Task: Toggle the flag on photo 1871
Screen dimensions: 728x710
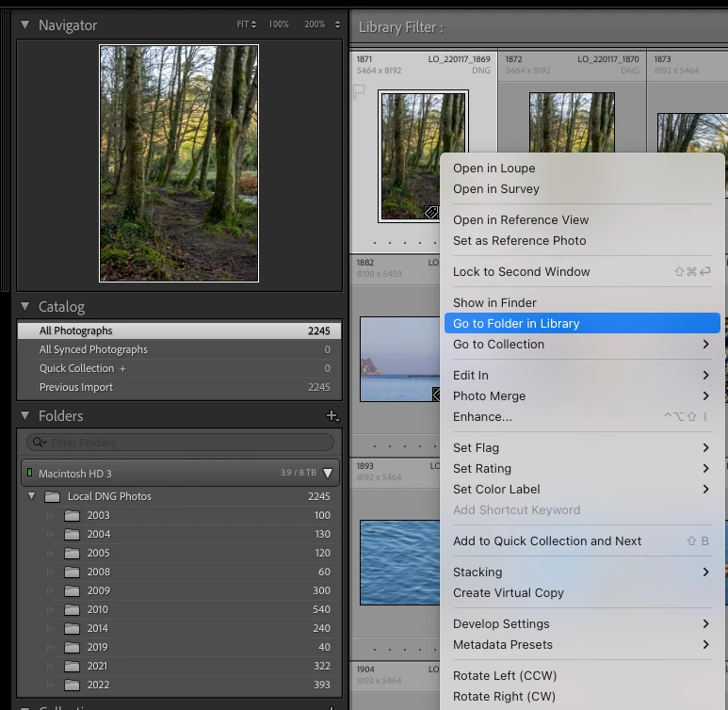Action: (x=359, y=91)
